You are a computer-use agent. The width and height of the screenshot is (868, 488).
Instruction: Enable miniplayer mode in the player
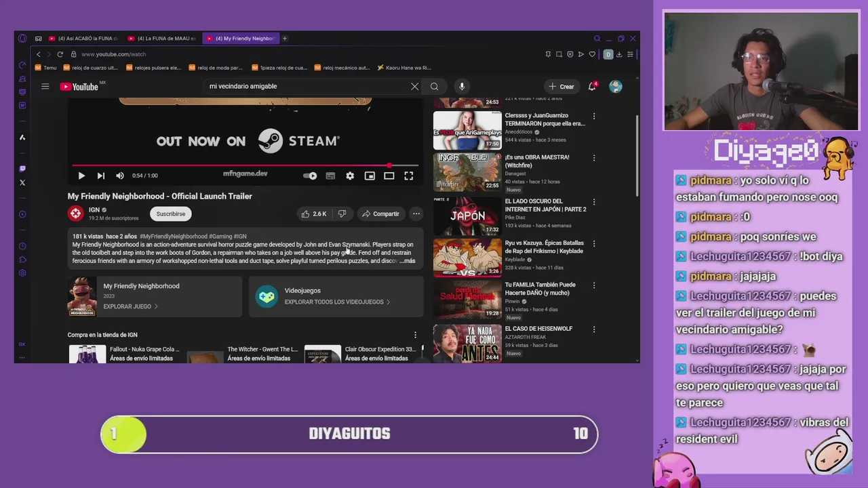(x=370, y=176)
